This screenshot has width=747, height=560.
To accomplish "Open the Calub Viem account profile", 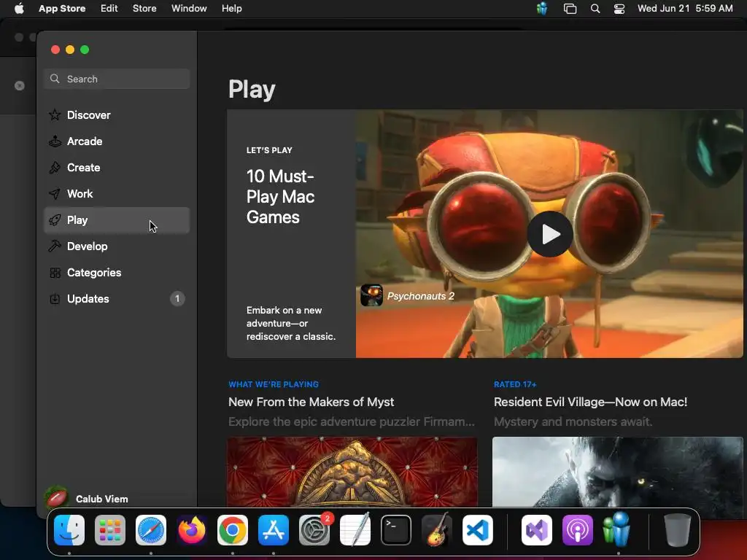I will 88,499.
